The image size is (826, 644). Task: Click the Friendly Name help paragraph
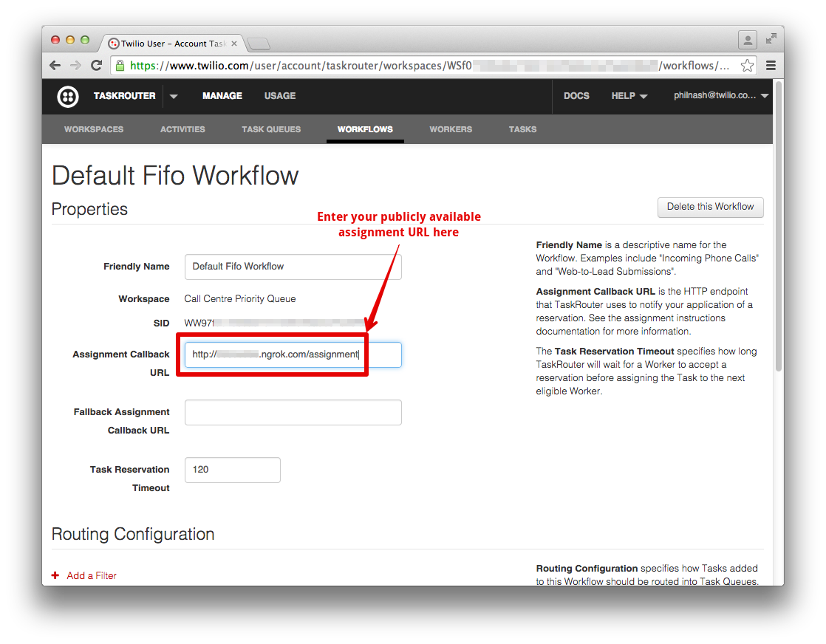coord(647,258)
